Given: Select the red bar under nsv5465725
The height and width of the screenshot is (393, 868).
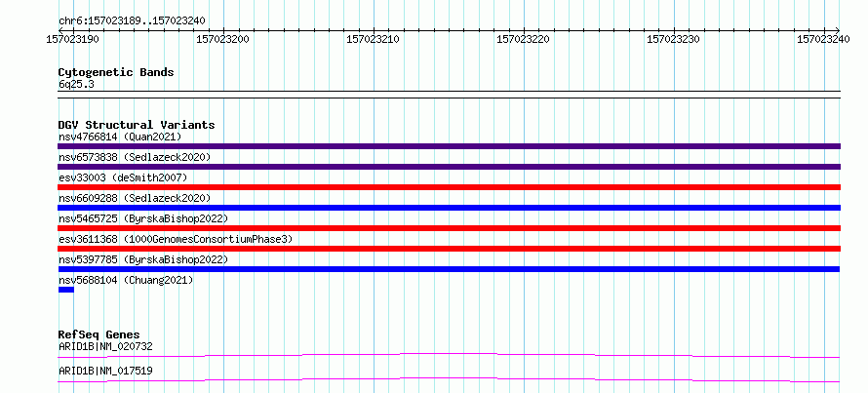Looking at the screenshot, I should click(449, 228).
